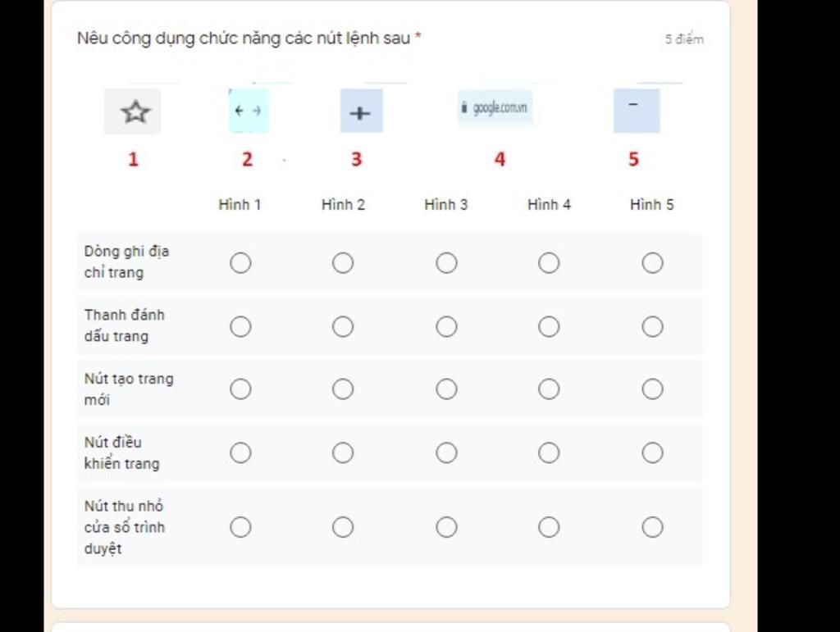This screenshot has width=840, height=632.
Task: Select Hình 5 for Thanh đánh dấu trang
Action: click(652, 326)
